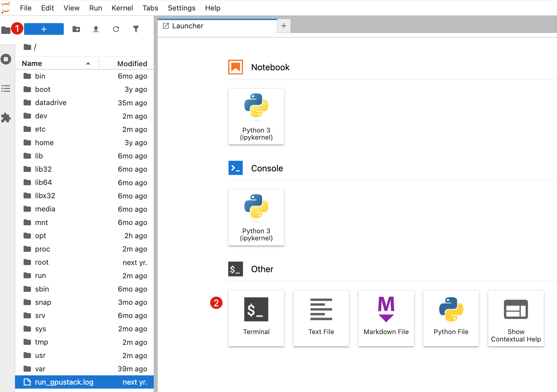
Task: Sort files by Modified column
Action: 132,63
